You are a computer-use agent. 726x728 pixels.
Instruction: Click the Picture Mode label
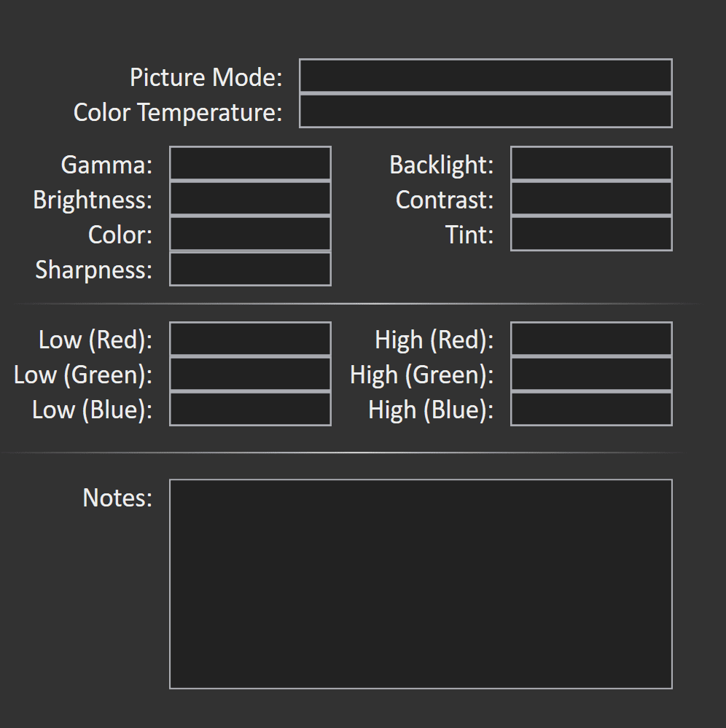point(206,77)
